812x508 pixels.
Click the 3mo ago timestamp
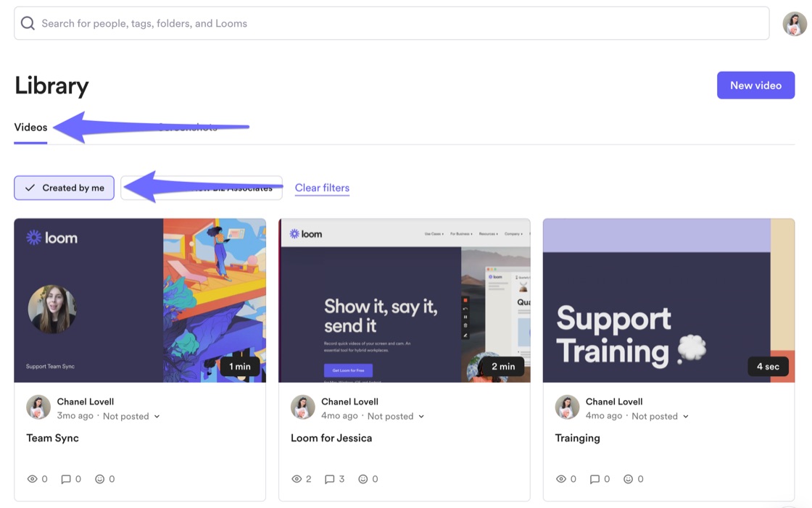pos(75,416)
